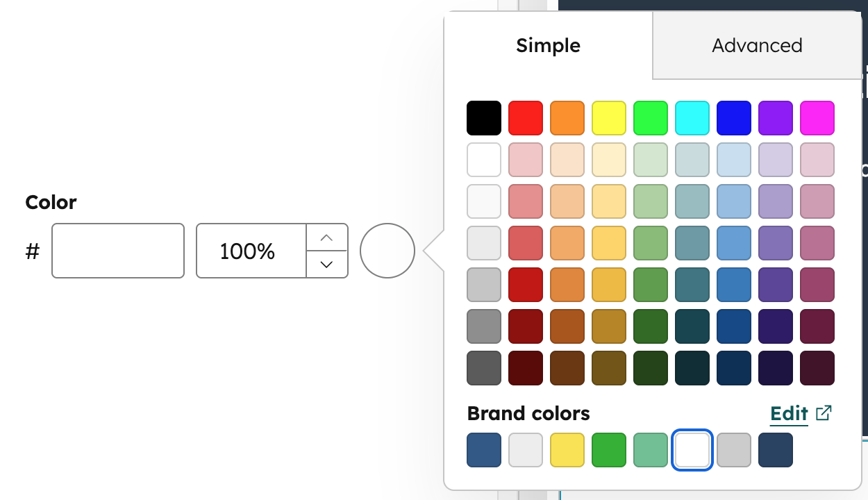This screenshot has height=500, width=868.
Task: Click the external link icon beside Edit
Action: 824,413
